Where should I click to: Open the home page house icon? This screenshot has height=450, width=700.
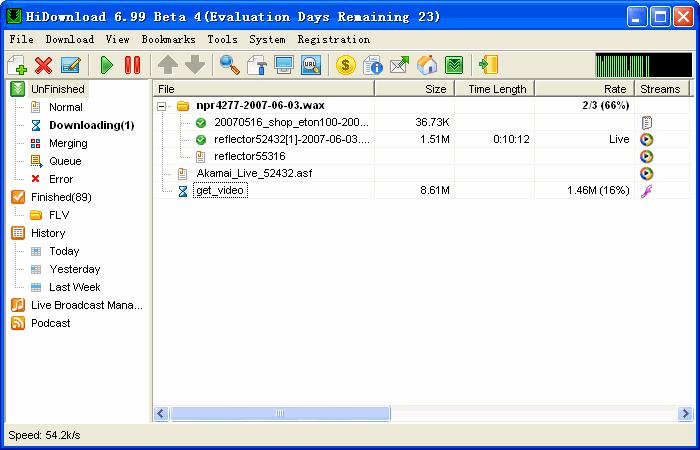click(x=427, y=65)
